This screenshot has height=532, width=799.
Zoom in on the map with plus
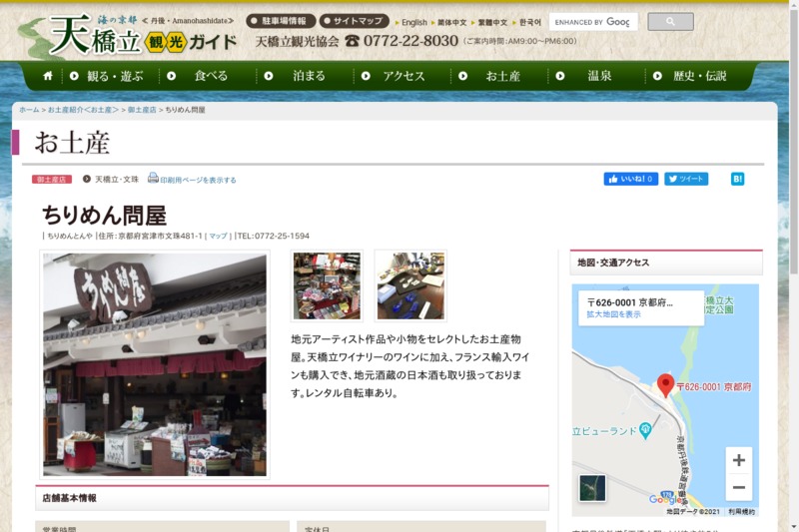pos(738,460)
